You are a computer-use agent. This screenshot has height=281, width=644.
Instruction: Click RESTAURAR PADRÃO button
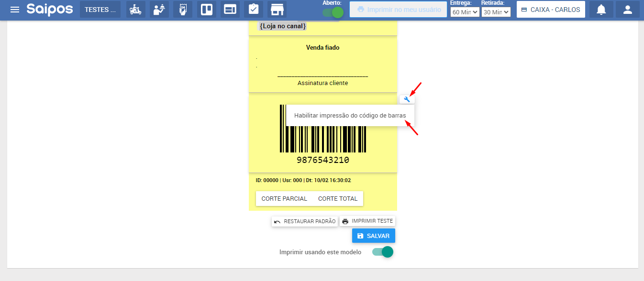305,222
